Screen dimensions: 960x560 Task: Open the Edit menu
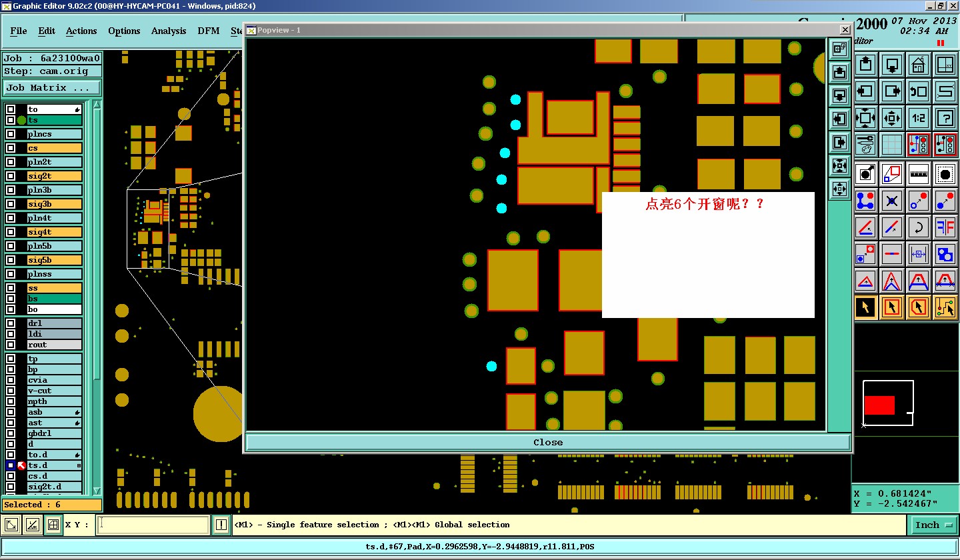coord(47,31)
